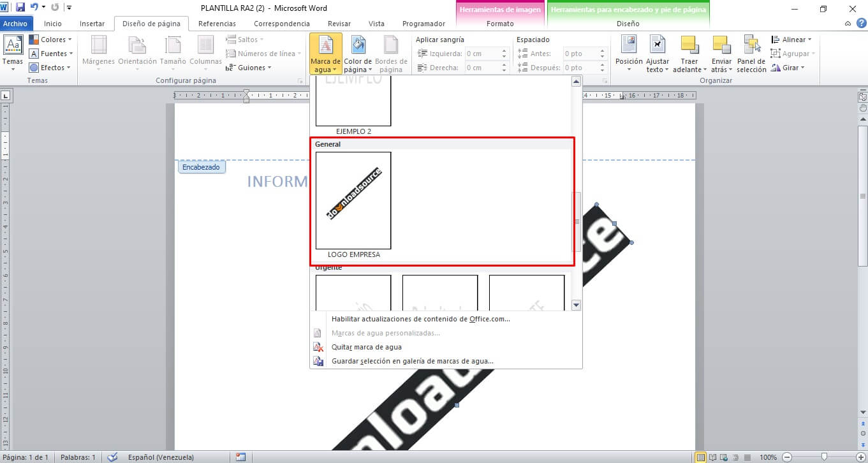Screen dimensions: 868x463
Task: Increase Izquierda indent with stepper
Action: 504,51
